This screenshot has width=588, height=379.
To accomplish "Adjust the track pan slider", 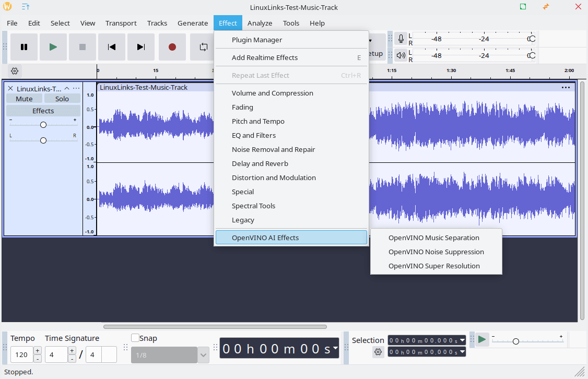I will tap(43, 140).
